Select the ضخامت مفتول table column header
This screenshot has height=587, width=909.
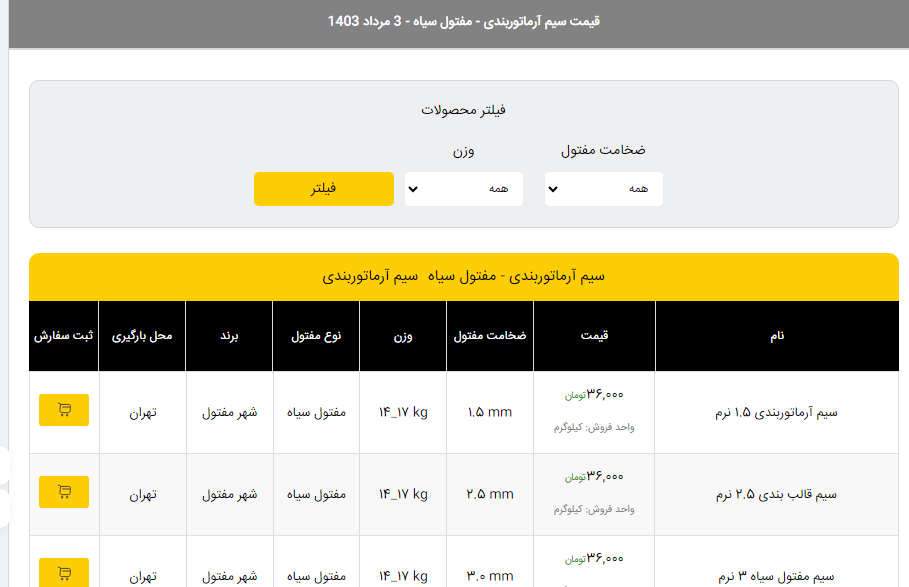coord(490,336)
